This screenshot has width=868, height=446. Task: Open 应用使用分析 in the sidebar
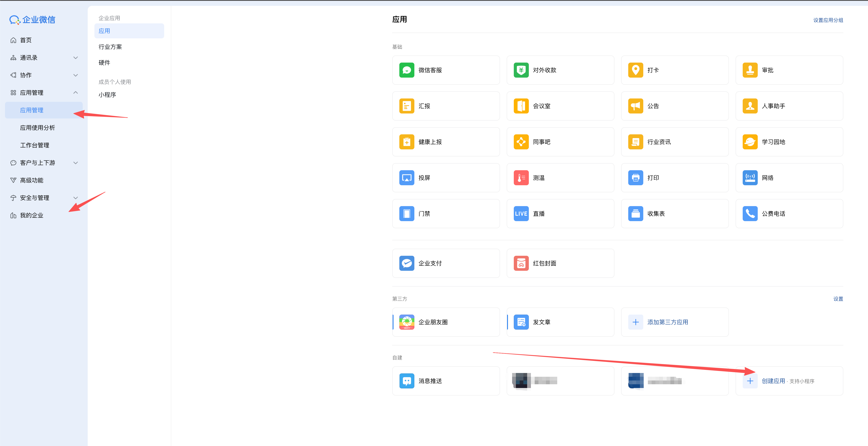pos(37,128)
